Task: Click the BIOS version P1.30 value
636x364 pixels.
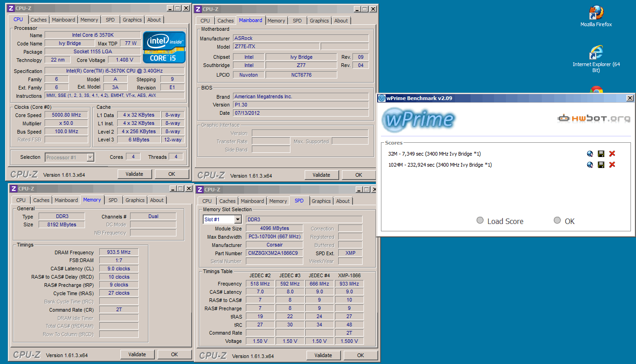Action: pos(301,105)
